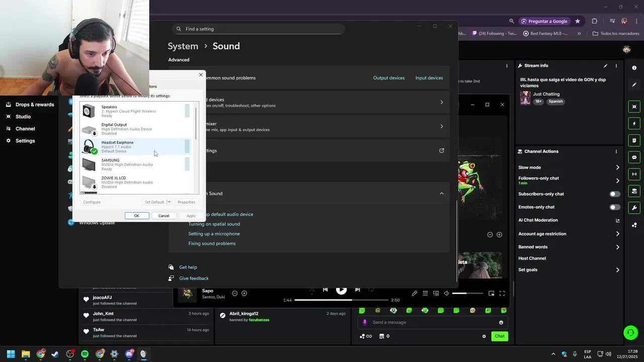Open File Explorer from the taskbar

click(26, 354)
